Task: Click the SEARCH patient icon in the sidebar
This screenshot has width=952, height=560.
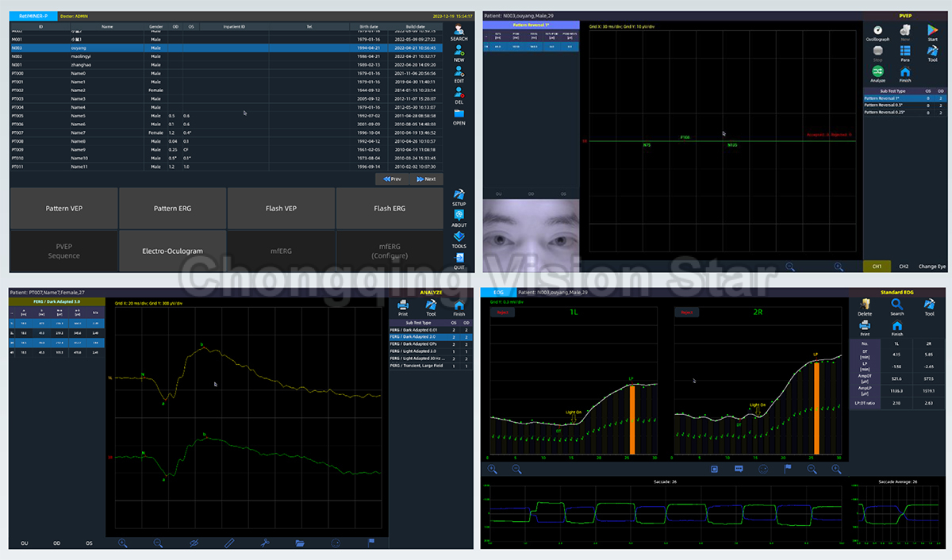Action: coord(459,30)
